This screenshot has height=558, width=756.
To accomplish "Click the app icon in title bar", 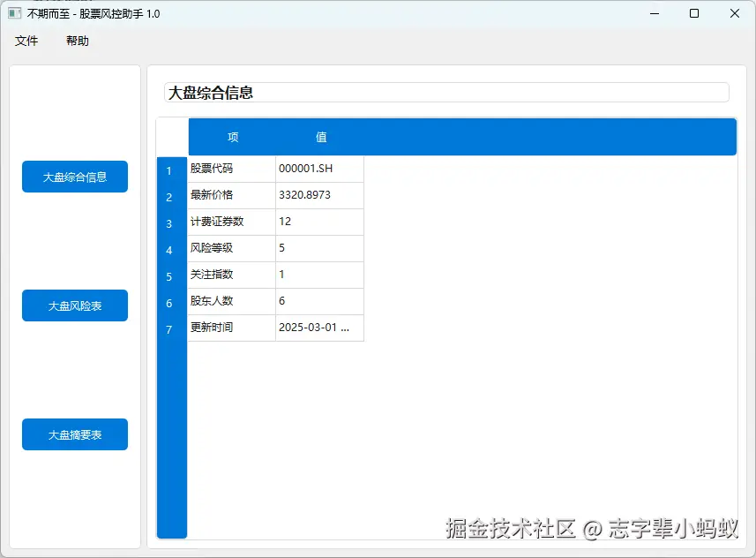I will [x=14, y=13].
